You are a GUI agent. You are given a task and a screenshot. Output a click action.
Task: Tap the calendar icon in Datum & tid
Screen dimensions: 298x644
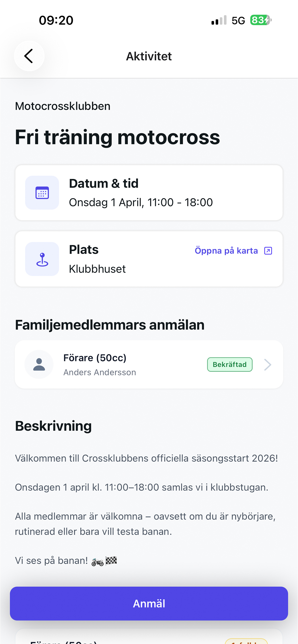click(x=42, y=193)
